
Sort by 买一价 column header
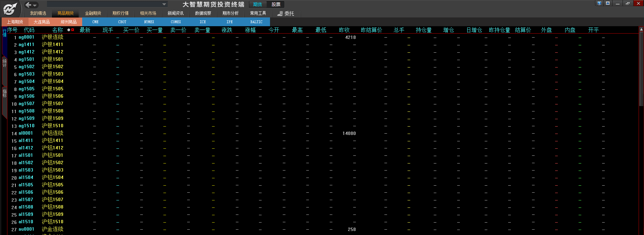[131, 30]
